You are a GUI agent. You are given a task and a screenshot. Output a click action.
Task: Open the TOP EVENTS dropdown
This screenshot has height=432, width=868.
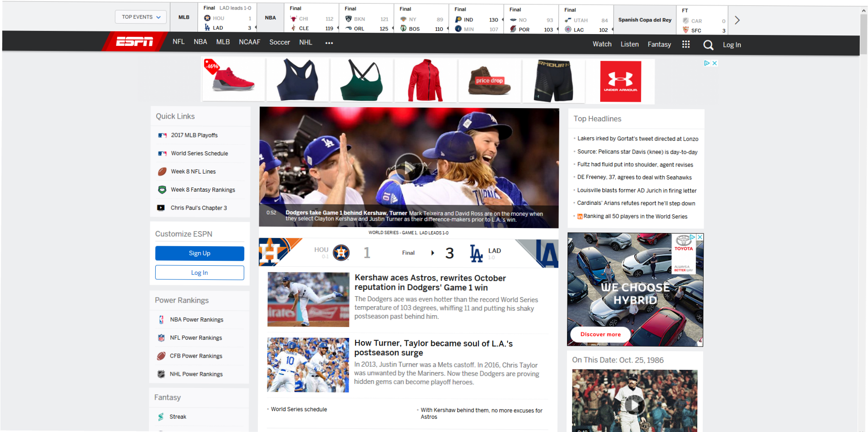pyautogui.click(x=140, y=16)
